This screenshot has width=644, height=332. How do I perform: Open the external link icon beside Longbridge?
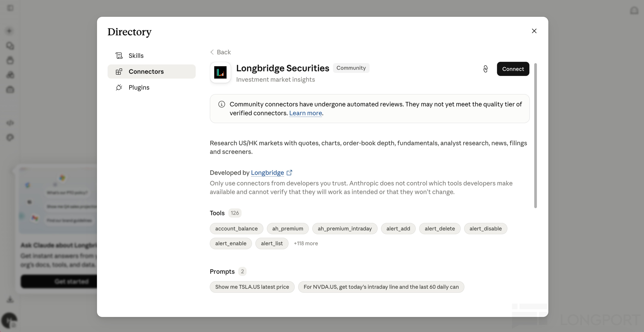(289, 172)
